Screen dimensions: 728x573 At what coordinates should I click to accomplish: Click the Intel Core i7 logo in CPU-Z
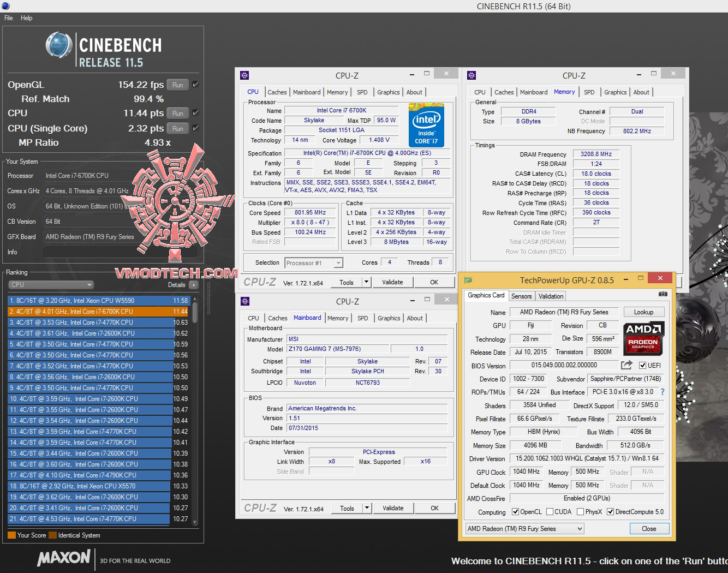426,126
